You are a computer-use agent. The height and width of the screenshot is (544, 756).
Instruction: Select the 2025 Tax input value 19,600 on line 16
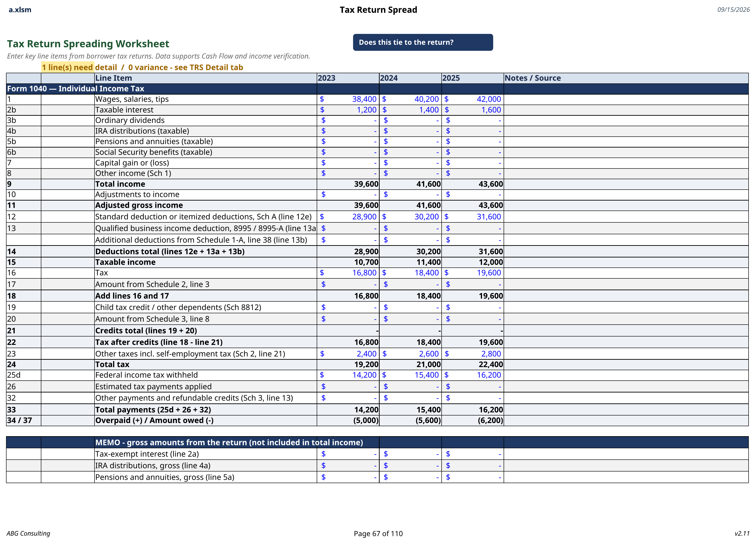472,273
